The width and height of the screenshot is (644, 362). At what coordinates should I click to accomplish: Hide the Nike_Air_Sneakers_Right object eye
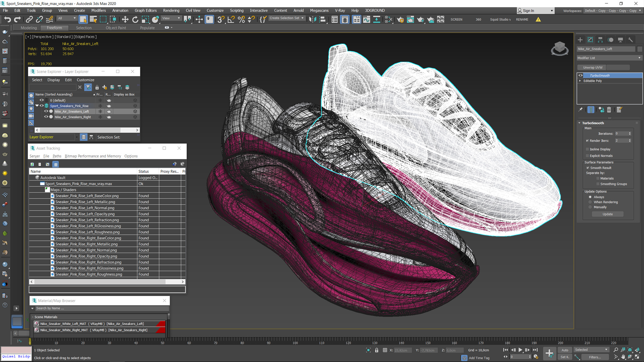pyautogui.click(x=46, y=117)
